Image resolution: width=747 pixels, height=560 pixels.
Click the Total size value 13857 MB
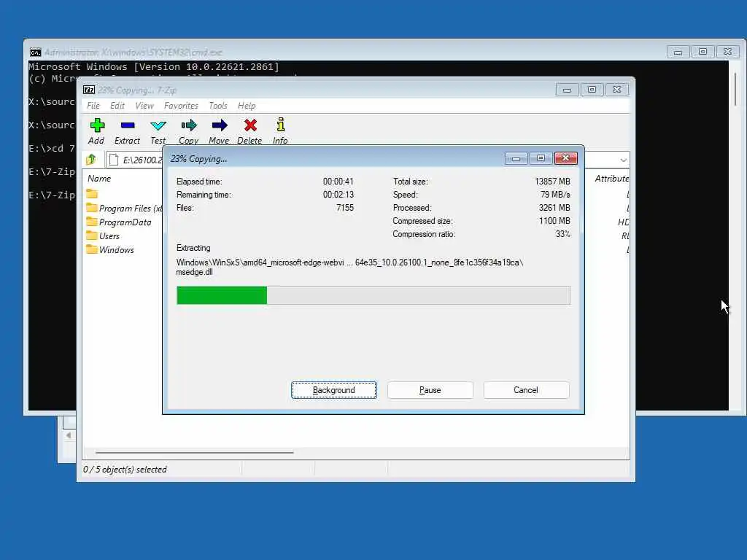pyautogui.click(x=553, y=182)
